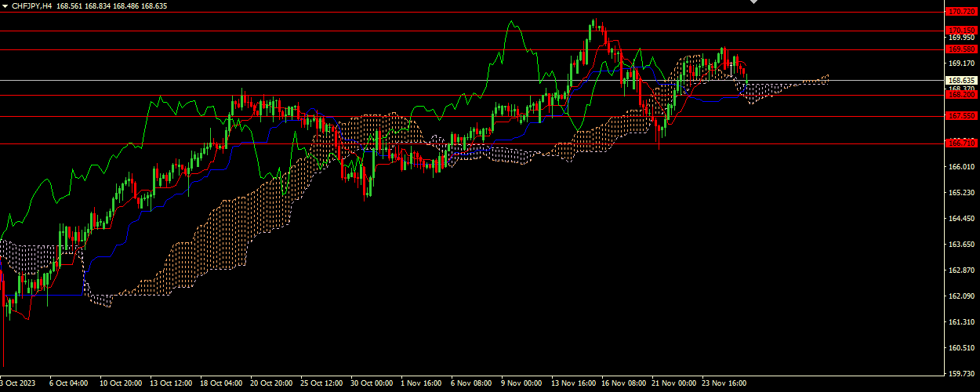Click the 10 Oct 20:00 time label

point(121,384)
